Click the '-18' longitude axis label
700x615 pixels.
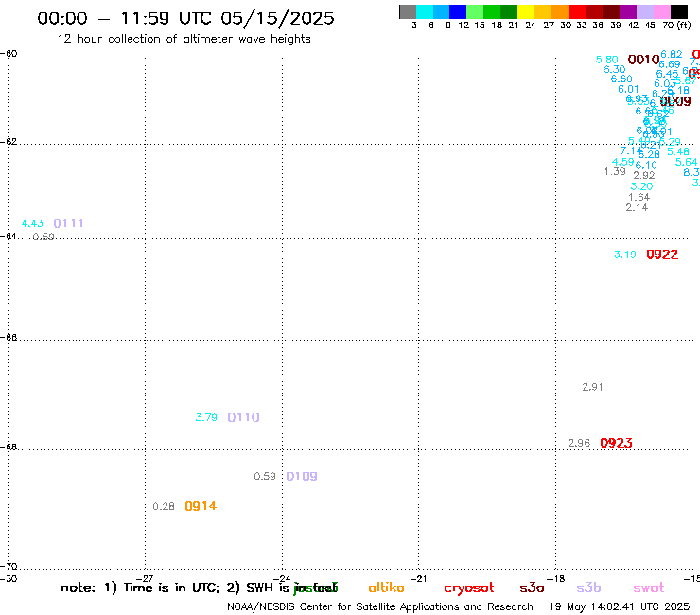click(x=556, y=579)
